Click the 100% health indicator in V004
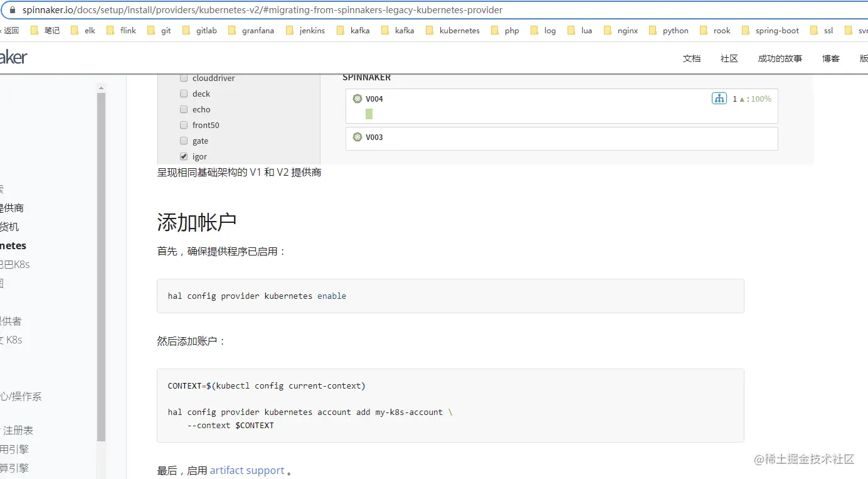868x479 pixels. (x=761, y=99)
